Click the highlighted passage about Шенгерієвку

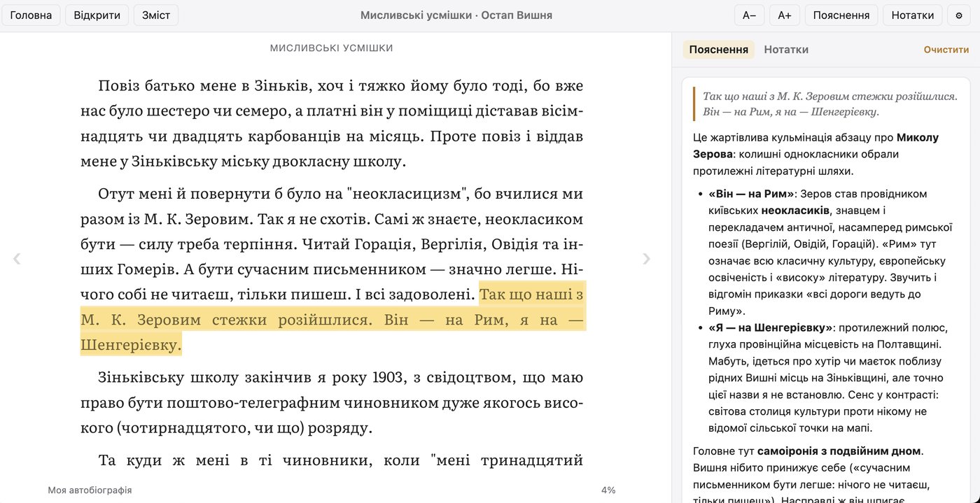click(332, 320)
